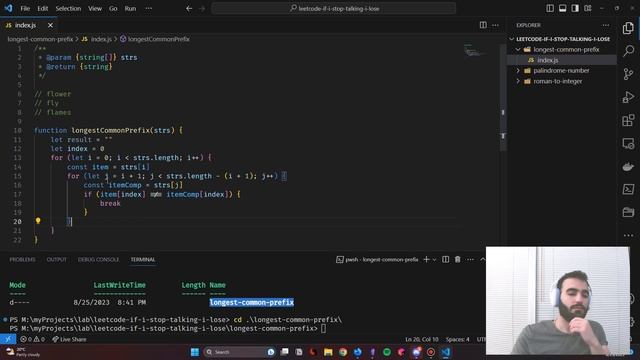Image resolution: width=640 pixels, height=360 pixels.
Task: Open the Run and Debug view
Action: [628, 97]
